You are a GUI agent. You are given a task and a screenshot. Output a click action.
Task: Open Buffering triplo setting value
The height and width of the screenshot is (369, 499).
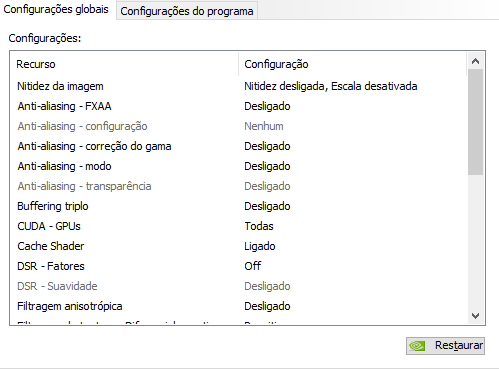click(267, 206)
